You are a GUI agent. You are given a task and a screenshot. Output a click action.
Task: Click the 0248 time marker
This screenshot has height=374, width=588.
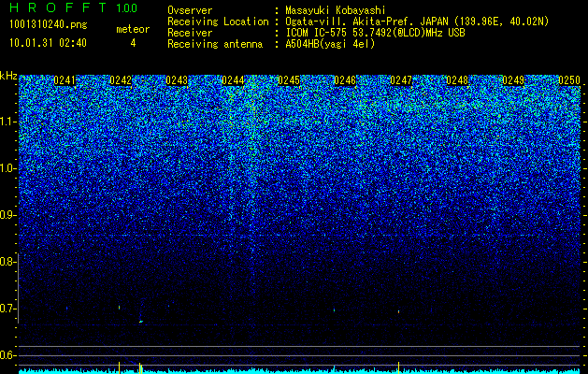pyautogui.click(x=457, y=80)
